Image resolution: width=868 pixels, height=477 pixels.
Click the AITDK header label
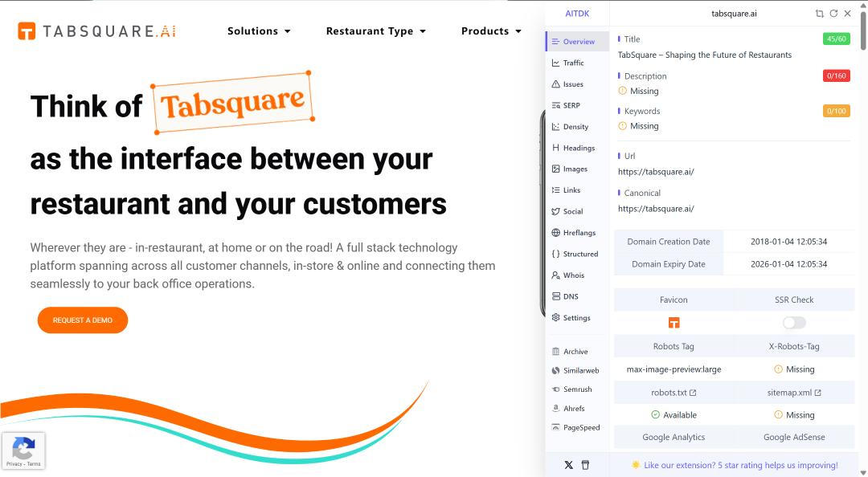coord(577,14)
